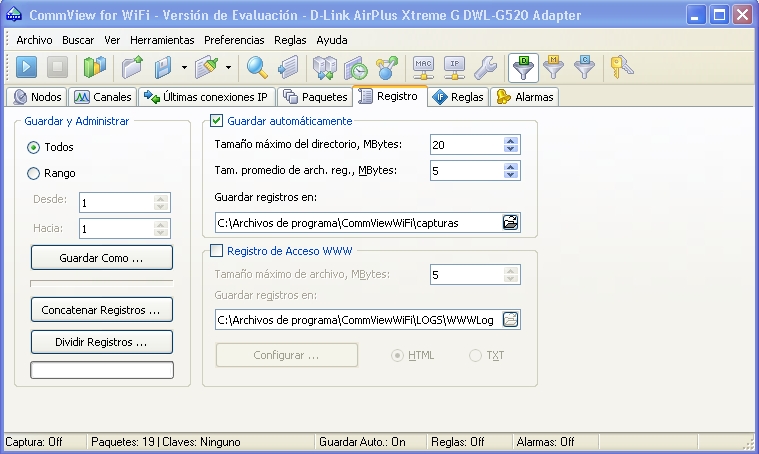Toggle the green D packet filter icon
Viewport: 759px width, 454px height.
[x=522, y=68]
